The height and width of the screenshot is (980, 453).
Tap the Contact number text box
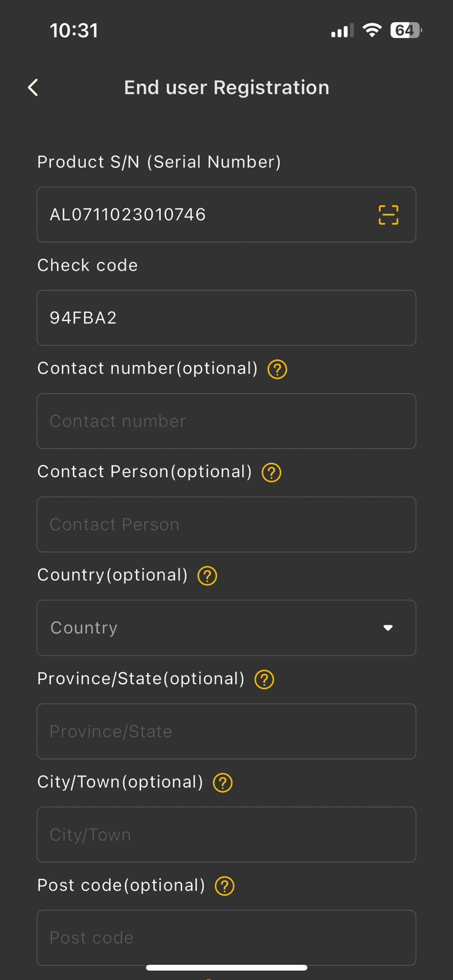point(226,421)
